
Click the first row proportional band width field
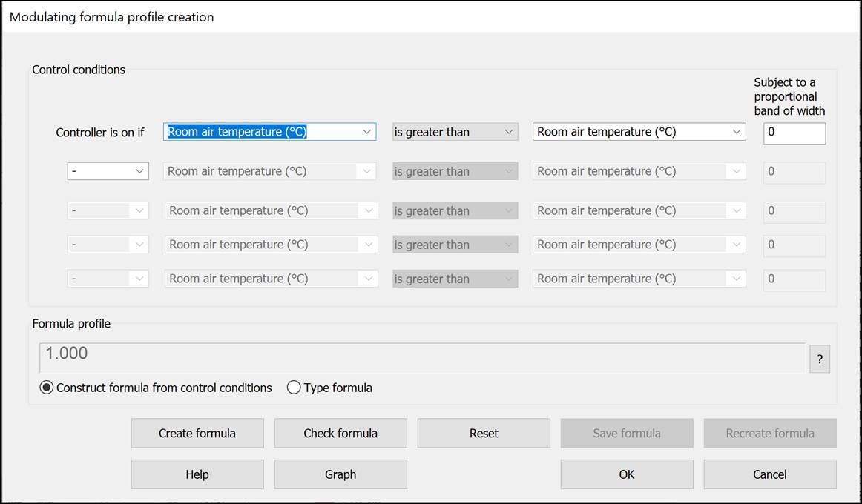pyautogui.click(x=794, y=133)
